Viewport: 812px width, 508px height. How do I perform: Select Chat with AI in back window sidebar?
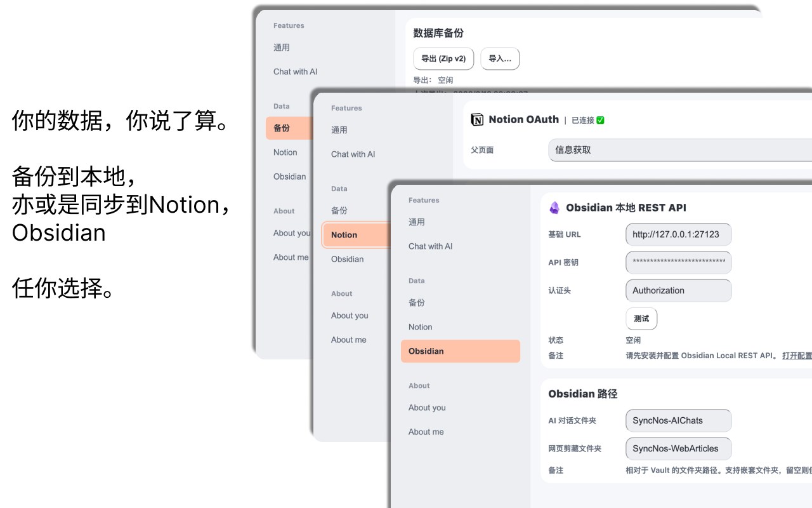296,72
